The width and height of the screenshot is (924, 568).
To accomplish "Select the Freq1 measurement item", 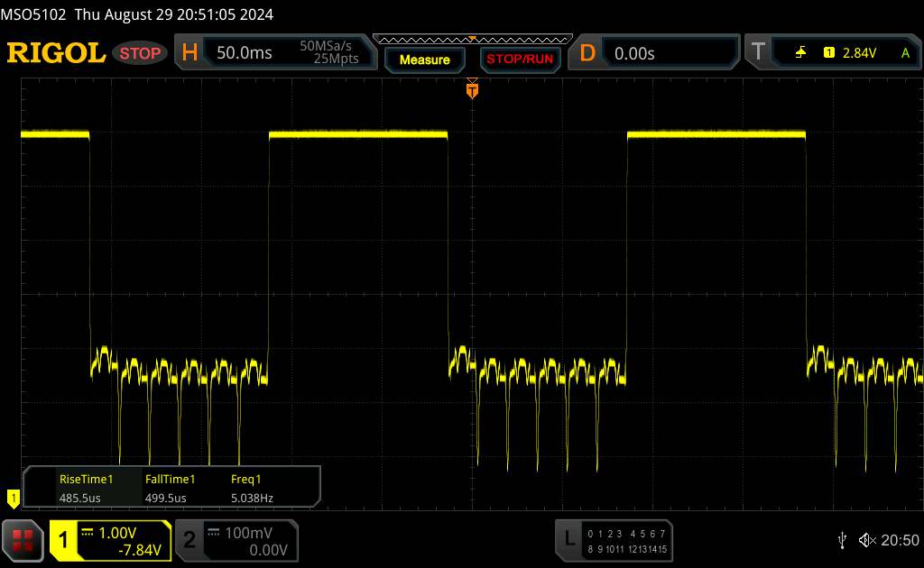I will point(253,487).
